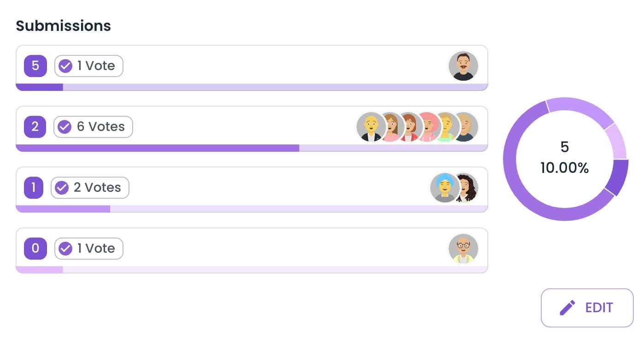Click the purple score badge showing 1
644x344 pixels.
click(x=33, y=188)
